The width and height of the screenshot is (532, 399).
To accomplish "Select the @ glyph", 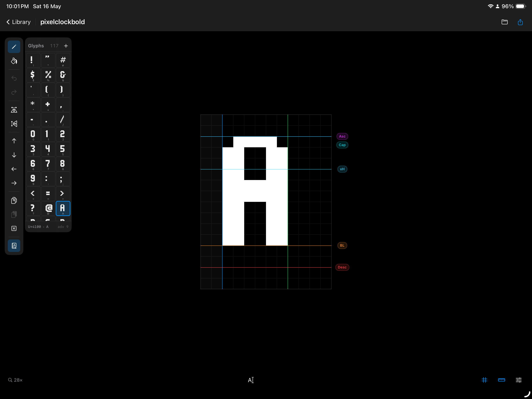I will 48,208.
